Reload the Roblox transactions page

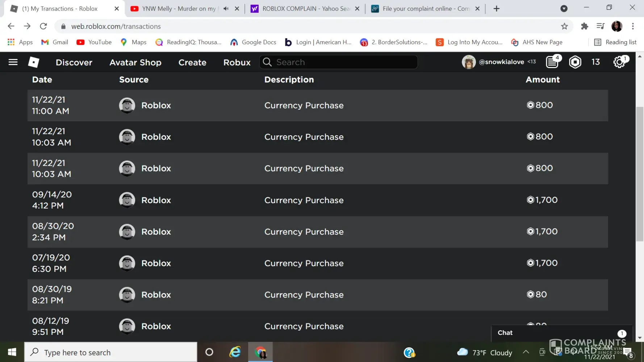(43, 26)
